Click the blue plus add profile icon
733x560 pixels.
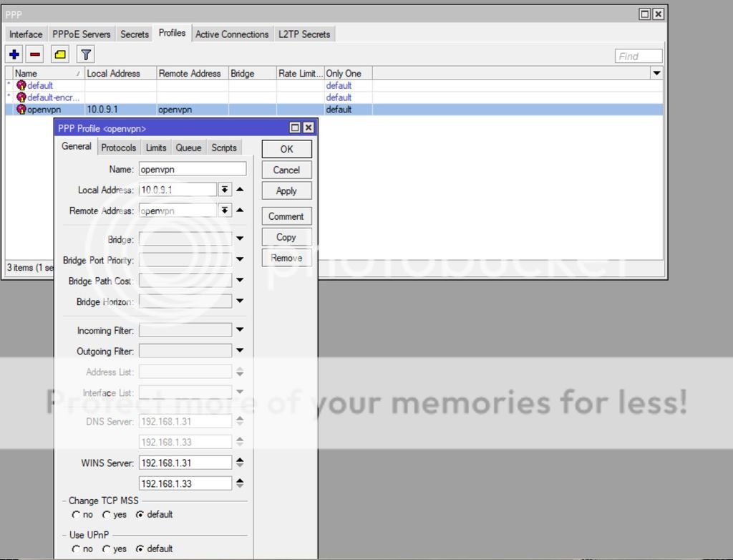(x=14, y=54)
